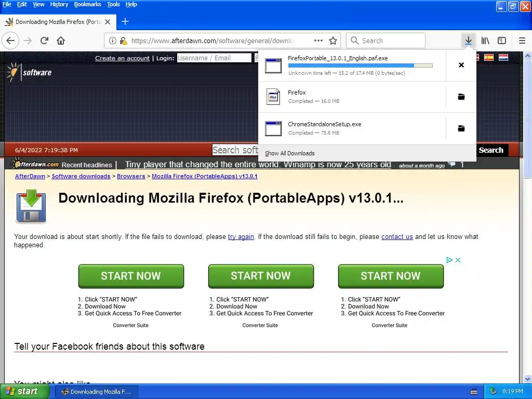Open the Browsers breadcrumb link
The image size is (532, 399).
tap(131, 177)
